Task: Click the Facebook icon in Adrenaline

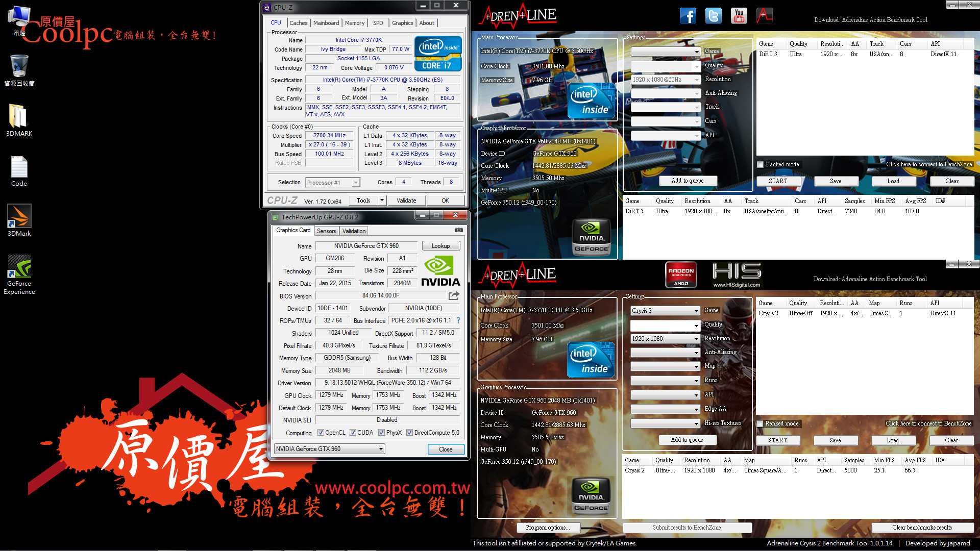Action: [688, 16]
